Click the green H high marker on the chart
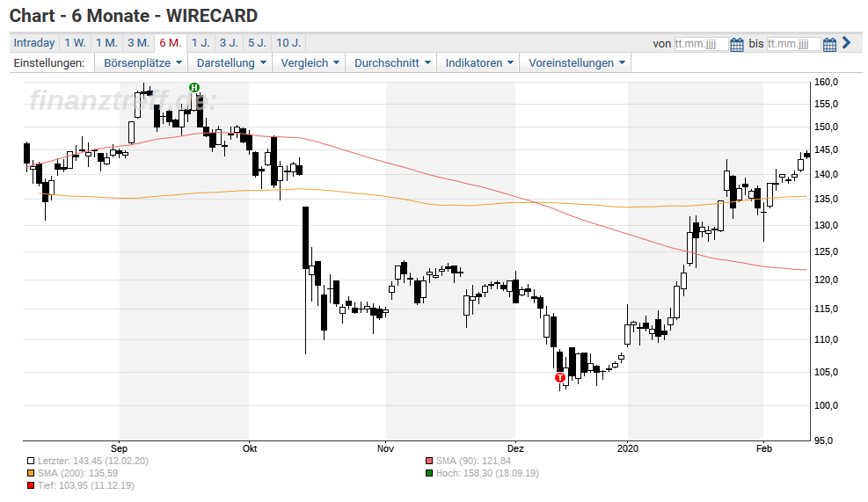 (x=193, y=87)
